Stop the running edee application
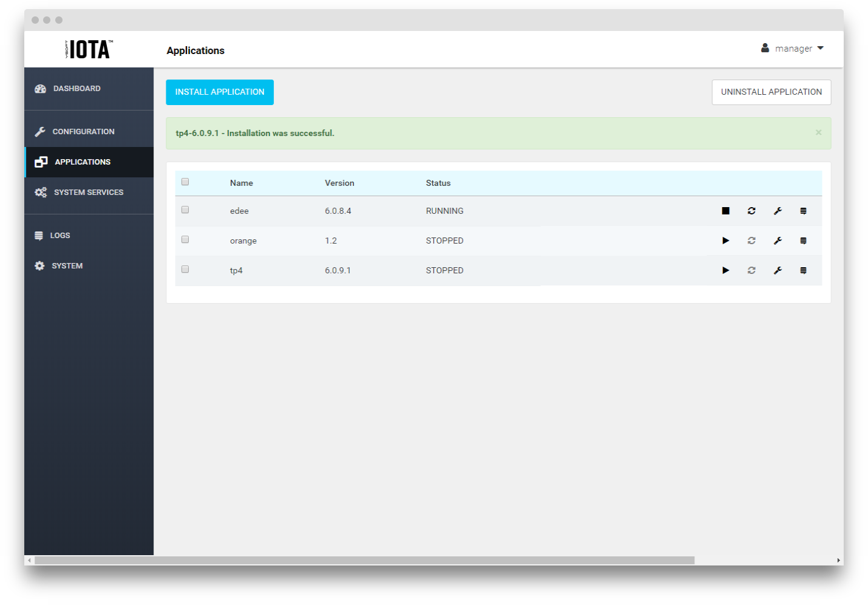 click(725, 211)
